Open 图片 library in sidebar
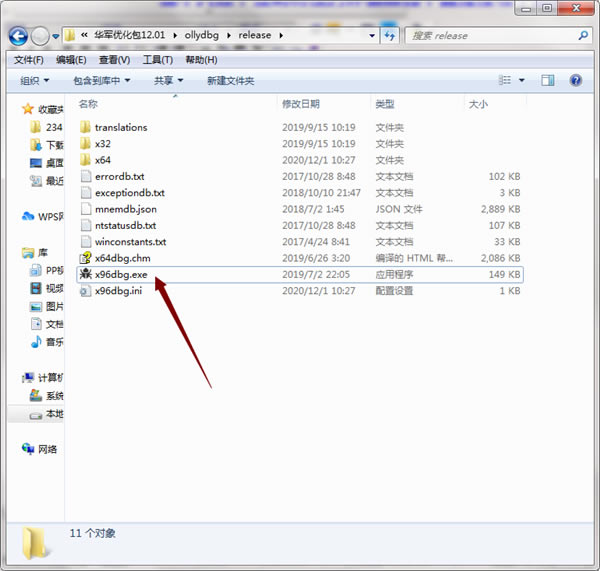600x571 pixels. (55, 306)
